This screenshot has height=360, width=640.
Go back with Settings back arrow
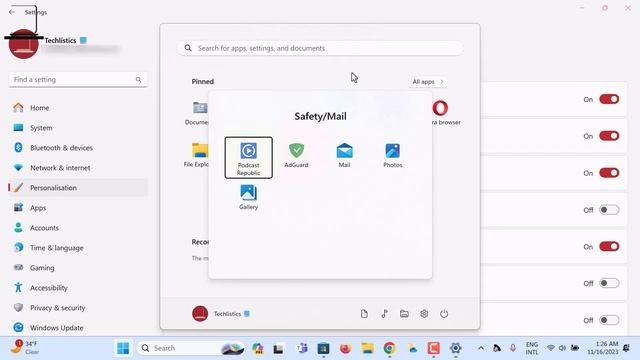(x=12, y=12)
